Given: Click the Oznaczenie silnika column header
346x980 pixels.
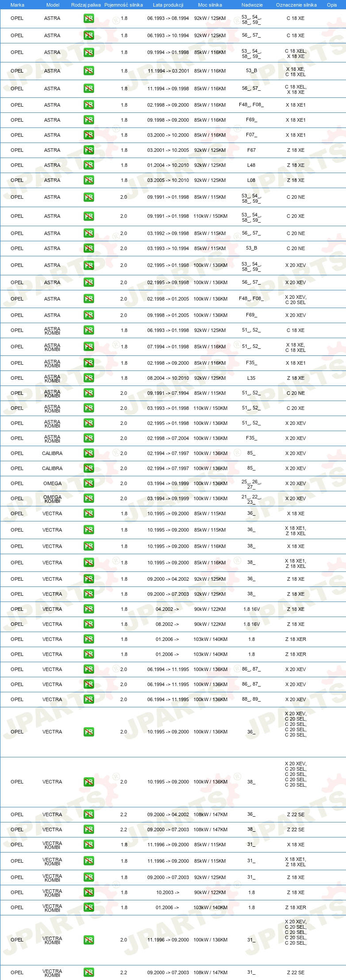Looking at the screenshot, I should [x=296, y=5].
